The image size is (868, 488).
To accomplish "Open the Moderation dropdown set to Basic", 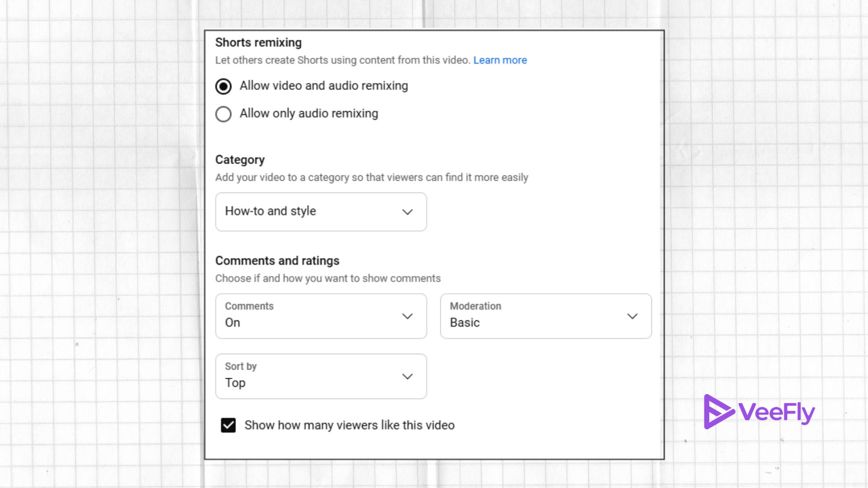I will 545,316.
